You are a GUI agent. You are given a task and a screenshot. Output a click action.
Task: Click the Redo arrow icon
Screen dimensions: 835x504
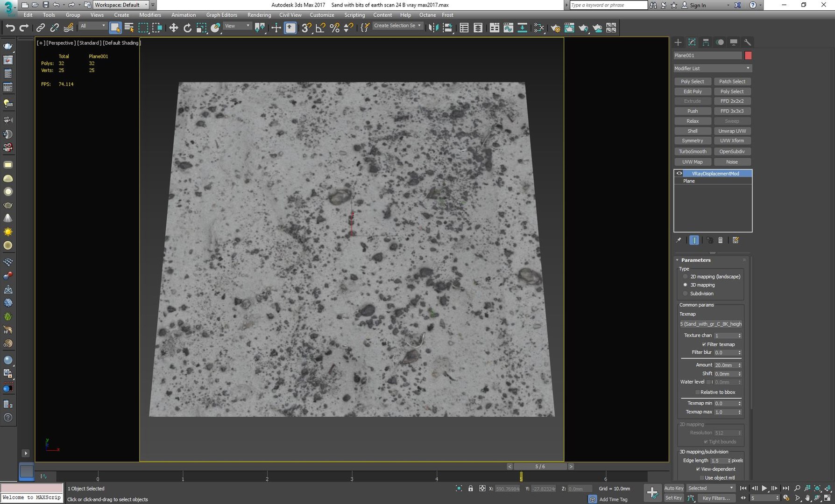coord(24,28)
